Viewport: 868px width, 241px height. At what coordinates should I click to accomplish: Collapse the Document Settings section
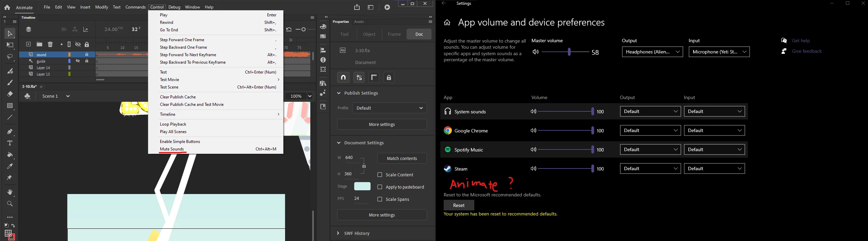point(339,143)
